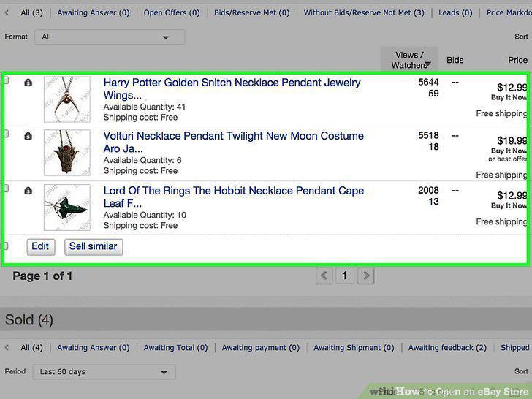
Task: Select Leads (0) filter
Action: point(455,13)
